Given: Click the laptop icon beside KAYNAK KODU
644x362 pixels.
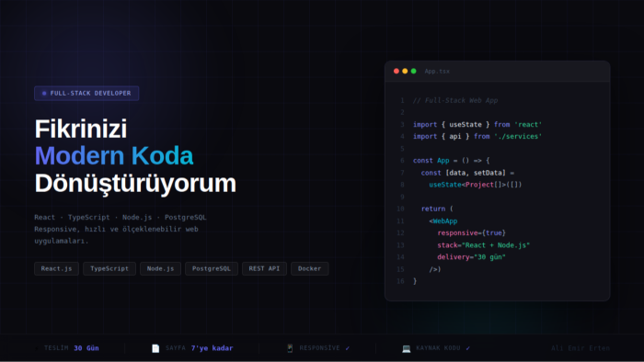Looking at the screenshot, I should point(407,348).
